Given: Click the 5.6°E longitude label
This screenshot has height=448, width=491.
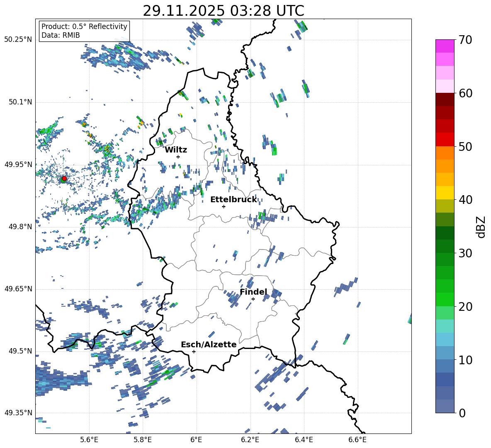Looking at the screenshot, I should coord(89,440).
